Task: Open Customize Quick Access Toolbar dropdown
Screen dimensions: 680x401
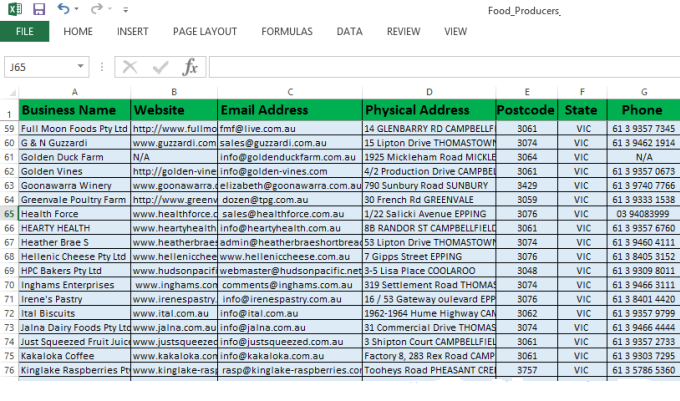Action: click(125, 10)
